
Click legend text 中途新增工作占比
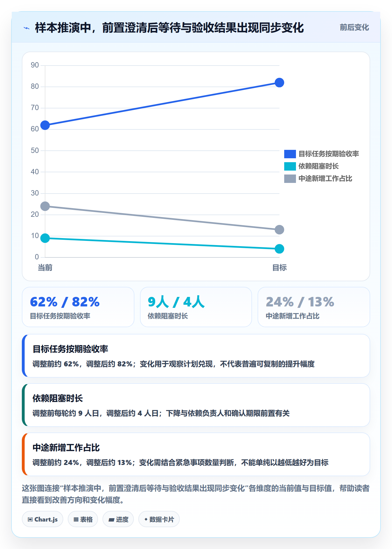pos(325,178)
